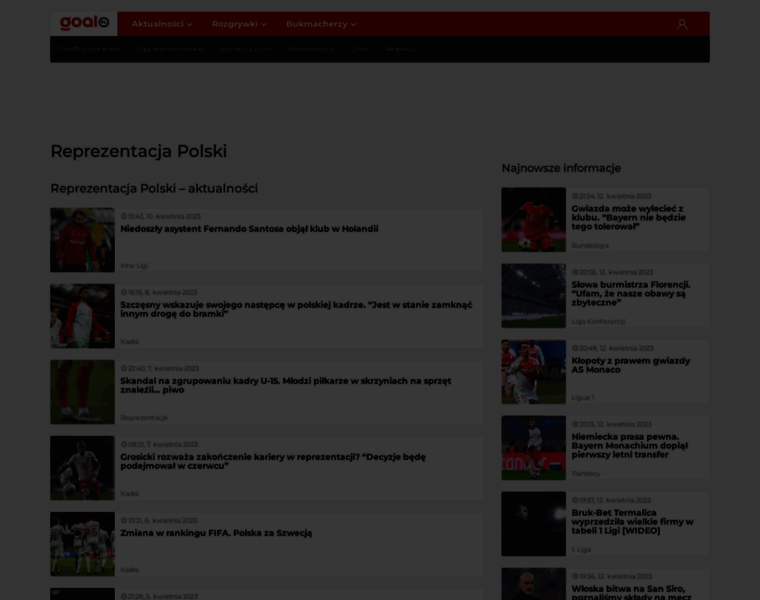Viewport: 760px width, 600px height.
Task: Open the user account icon
Action: (681, 24)
